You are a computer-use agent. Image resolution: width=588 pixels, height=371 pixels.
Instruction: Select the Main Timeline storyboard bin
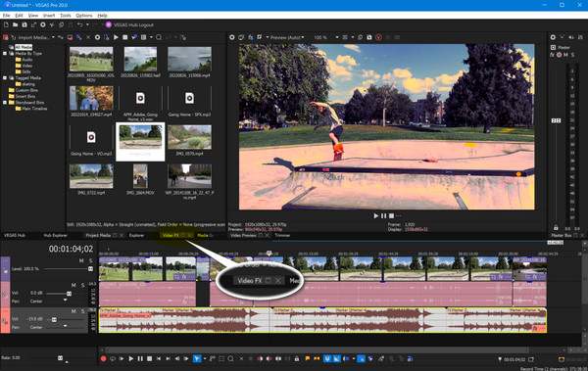coord(33,109)
